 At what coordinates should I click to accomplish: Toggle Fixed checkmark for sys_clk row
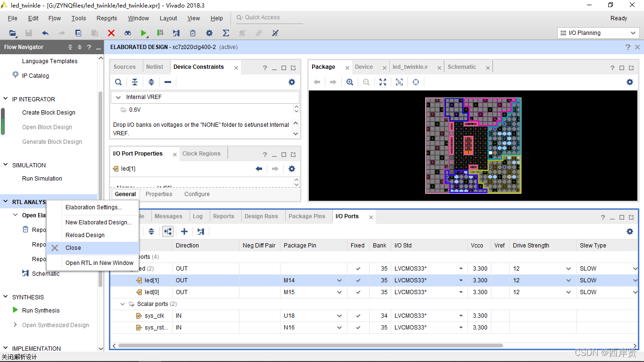click(x=358, y=316)
